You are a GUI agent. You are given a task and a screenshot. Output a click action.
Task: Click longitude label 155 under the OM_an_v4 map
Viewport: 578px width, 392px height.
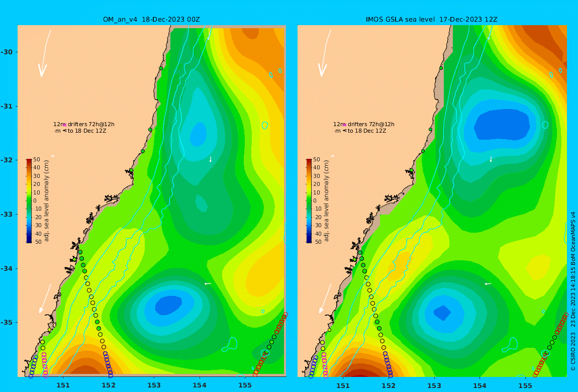245,385
